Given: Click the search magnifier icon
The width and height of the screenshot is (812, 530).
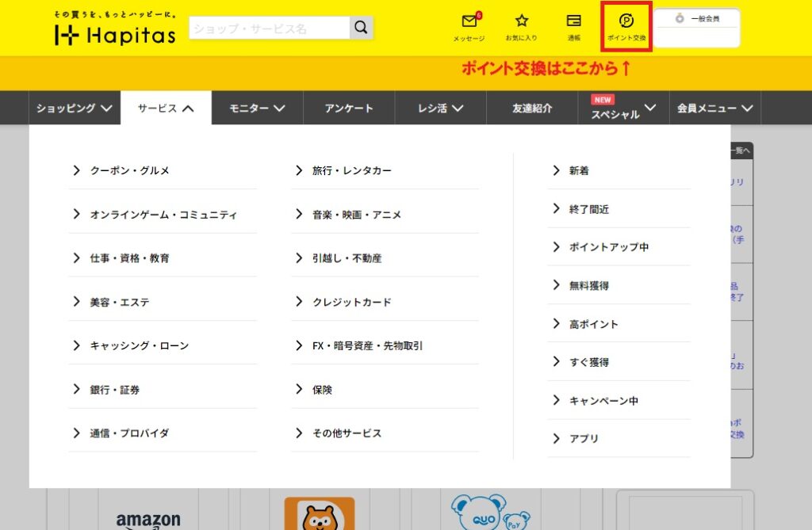Looking at the screenshot, I should point(361,29).
